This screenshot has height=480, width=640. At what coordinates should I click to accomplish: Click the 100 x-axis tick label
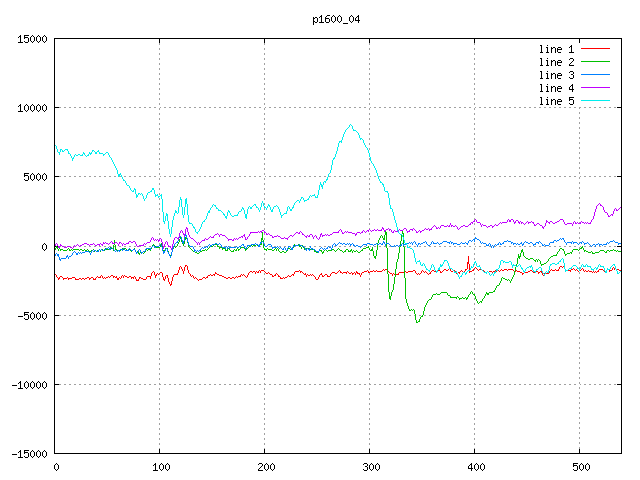(160, 466)
